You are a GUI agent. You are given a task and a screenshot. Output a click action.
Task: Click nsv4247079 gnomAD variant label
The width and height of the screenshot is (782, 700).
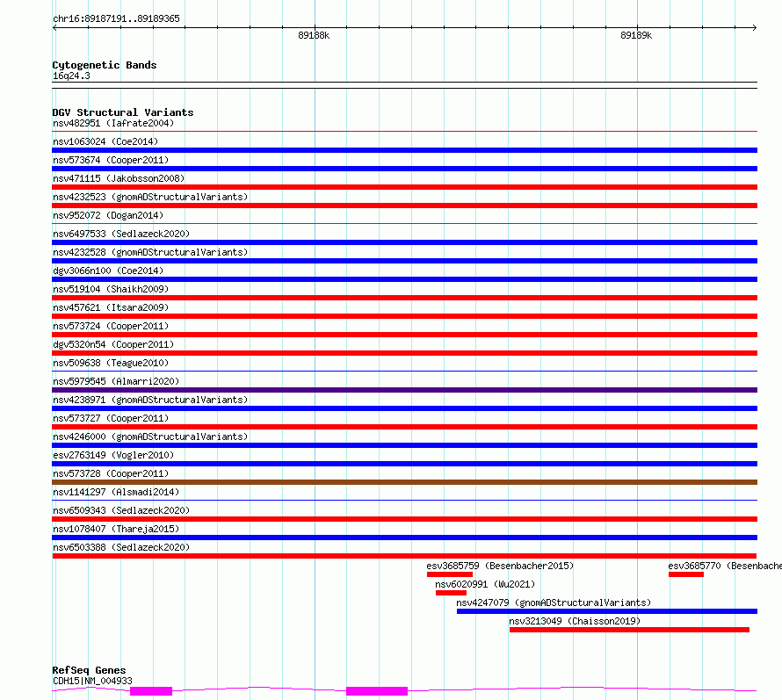pyautogui.click(x=554, y=603)
